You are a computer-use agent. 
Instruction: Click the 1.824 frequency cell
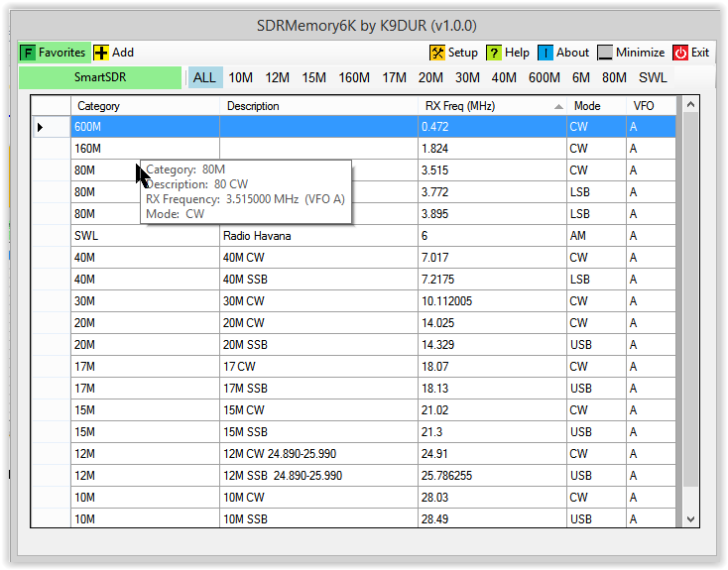click(x=492, y=149)
